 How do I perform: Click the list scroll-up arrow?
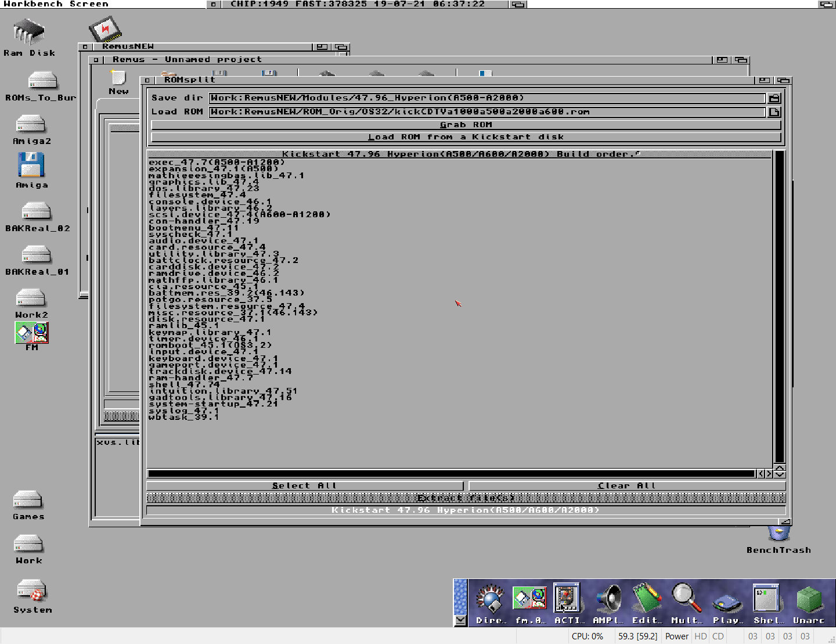point(780,467)
